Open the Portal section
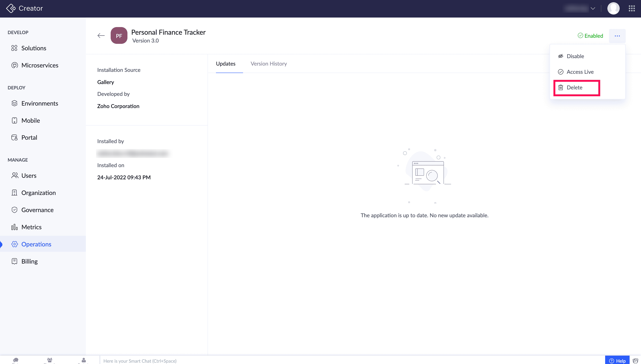 tap(29, 137)
